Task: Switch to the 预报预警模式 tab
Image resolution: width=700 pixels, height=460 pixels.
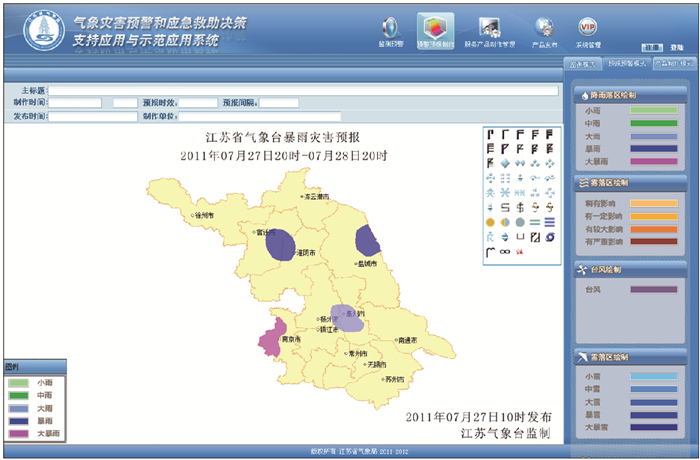Action: click(626, 62)
